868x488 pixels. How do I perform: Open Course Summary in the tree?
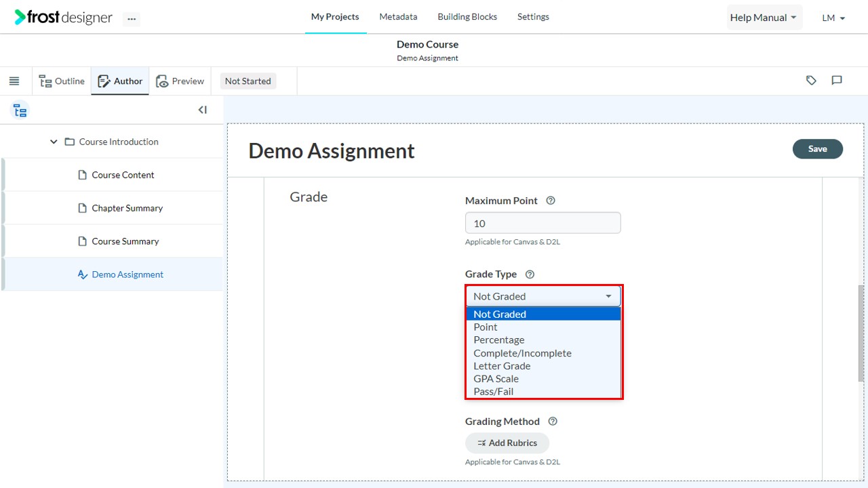pos(125,241)
